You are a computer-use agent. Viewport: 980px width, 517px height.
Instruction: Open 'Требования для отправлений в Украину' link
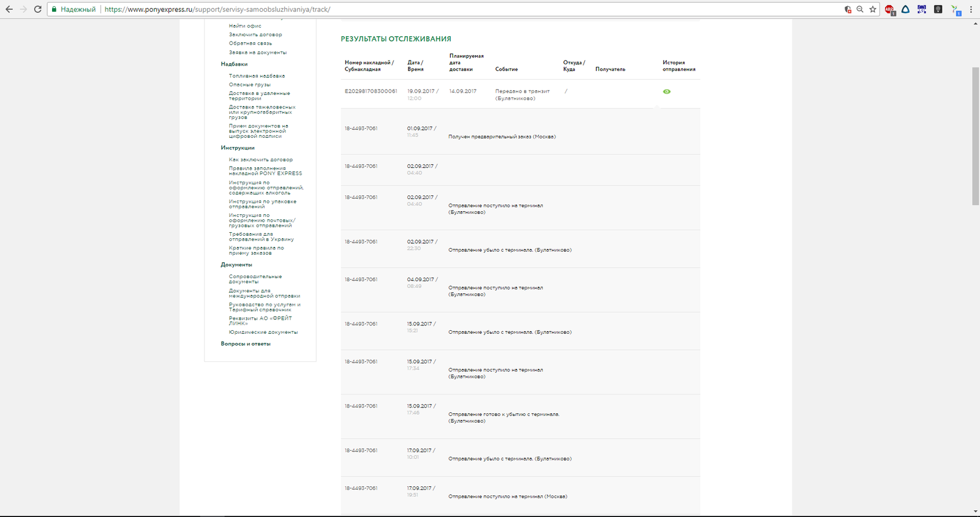[x=261, y=236]
